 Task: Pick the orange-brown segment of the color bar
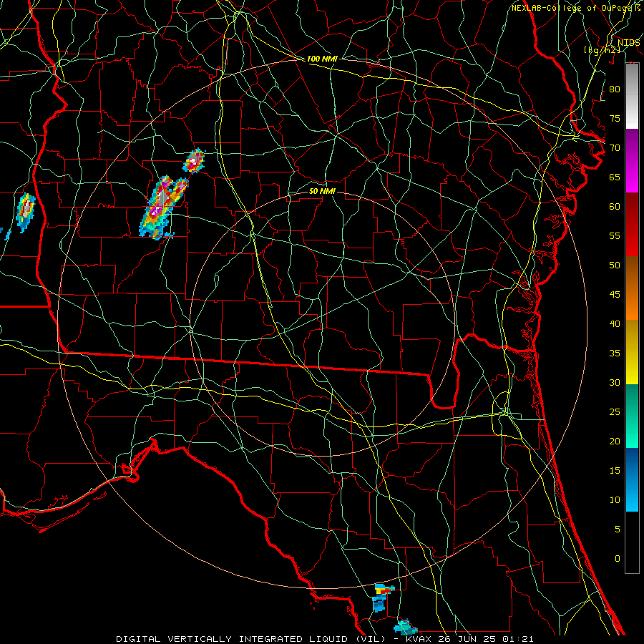coord(632,288)
